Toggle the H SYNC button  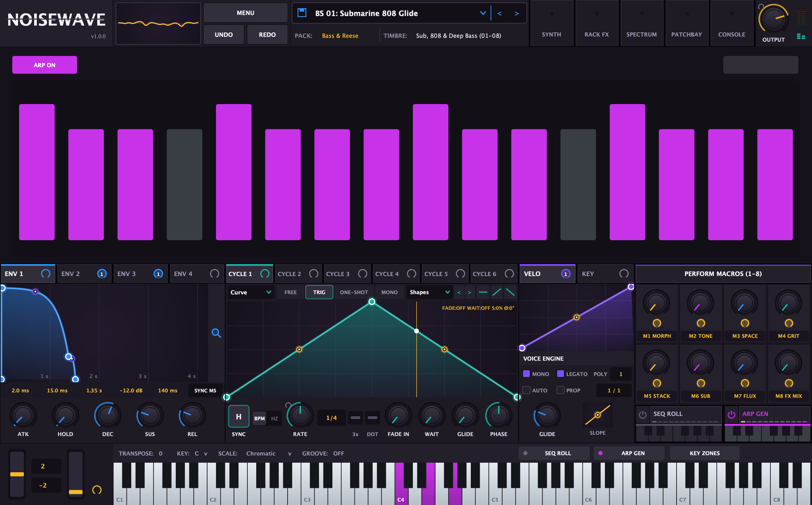click(x=239, y=416)
